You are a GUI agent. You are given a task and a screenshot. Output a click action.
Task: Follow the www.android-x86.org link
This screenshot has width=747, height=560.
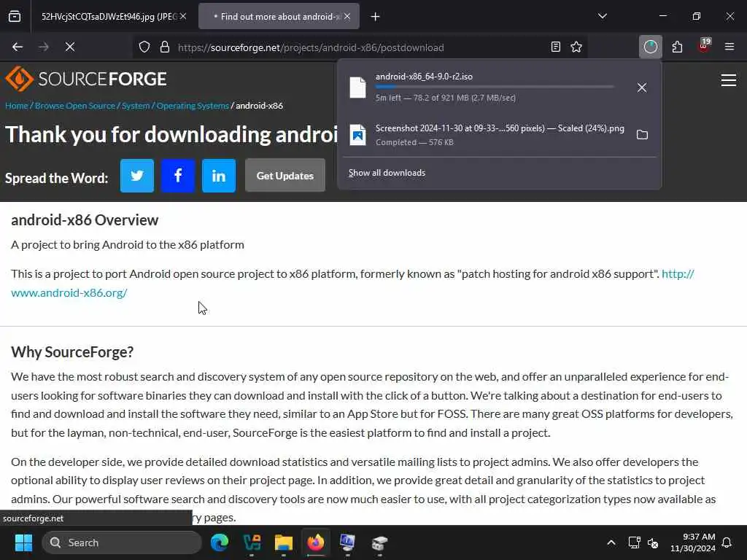(69, 293)
